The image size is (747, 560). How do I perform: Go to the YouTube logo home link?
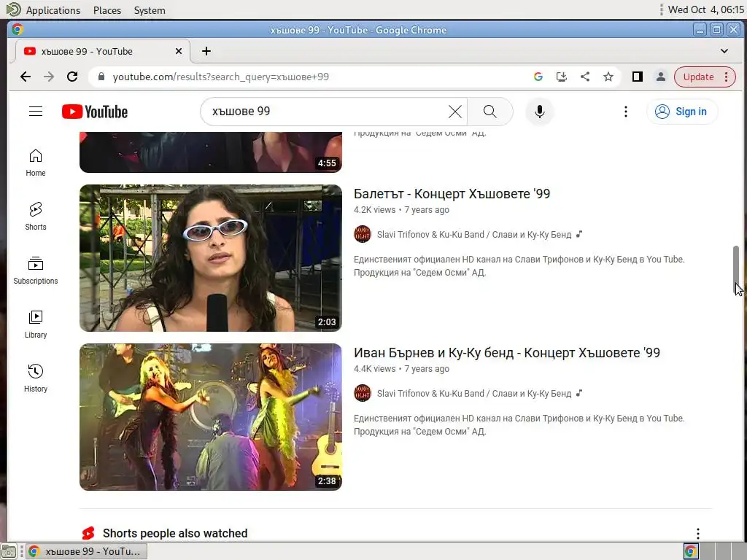[x=95, y=112]
